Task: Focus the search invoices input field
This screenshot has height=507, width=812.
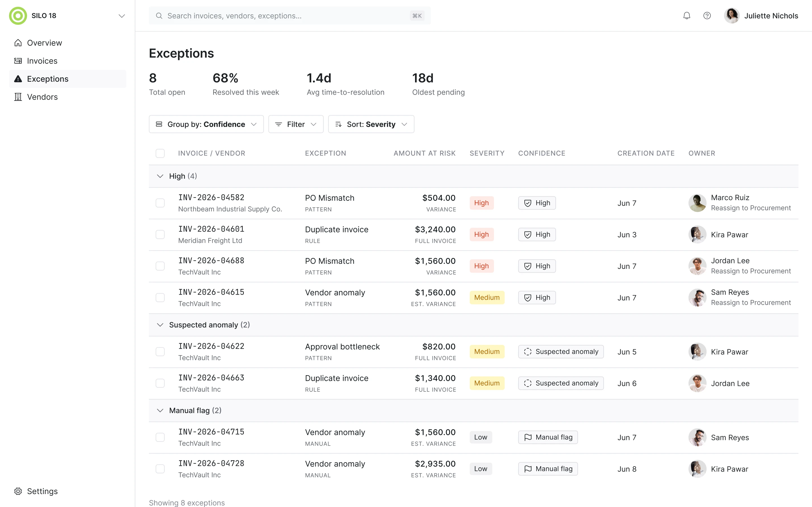Action: pos(290,16)
